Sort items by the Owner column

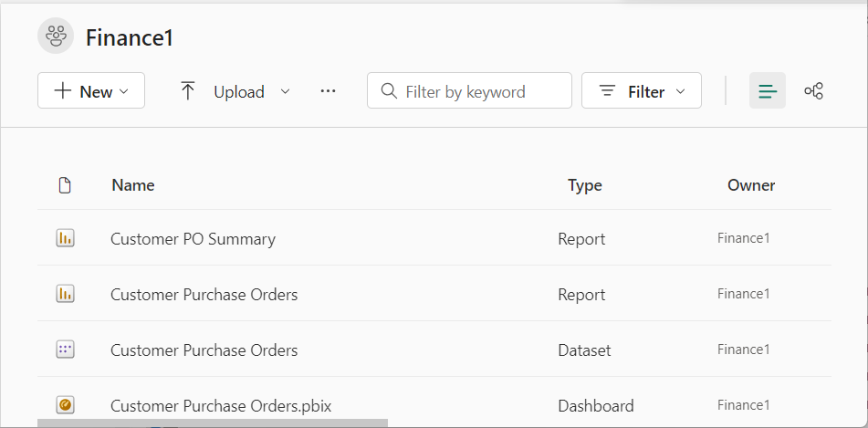[x=750, y=185]
